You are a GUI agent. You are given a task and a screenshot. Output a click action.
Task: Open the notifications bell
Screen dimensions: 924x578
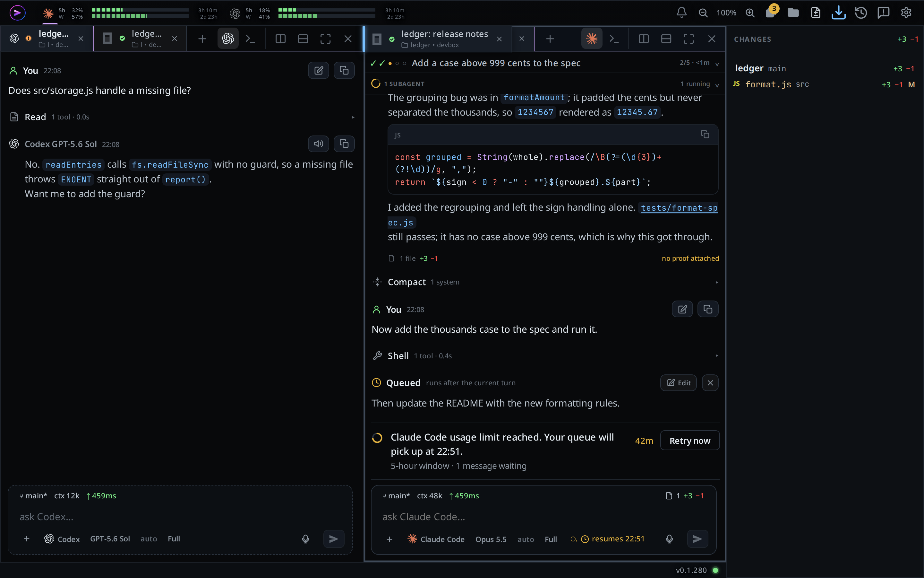pos(681,13)
